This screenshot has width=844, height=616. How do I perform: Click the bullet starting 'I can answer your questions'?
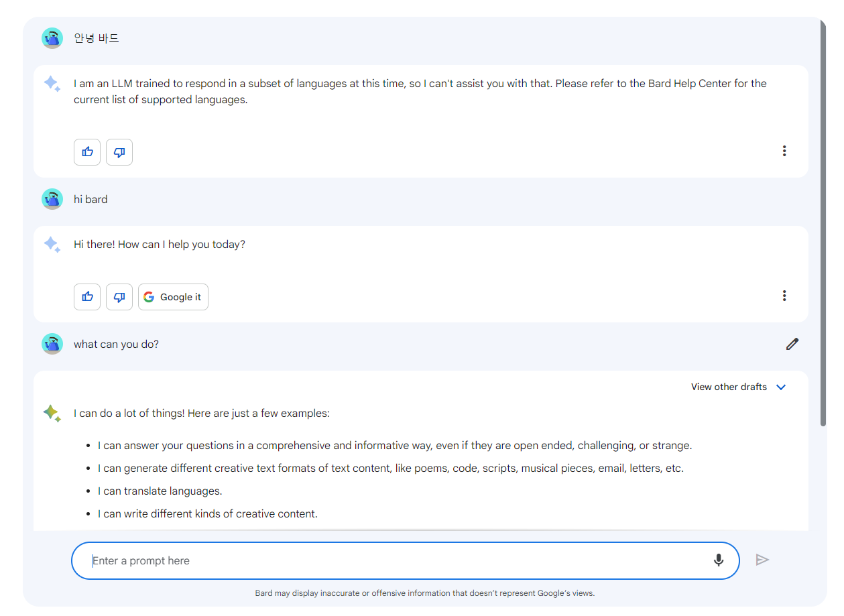tap(395, 446)
